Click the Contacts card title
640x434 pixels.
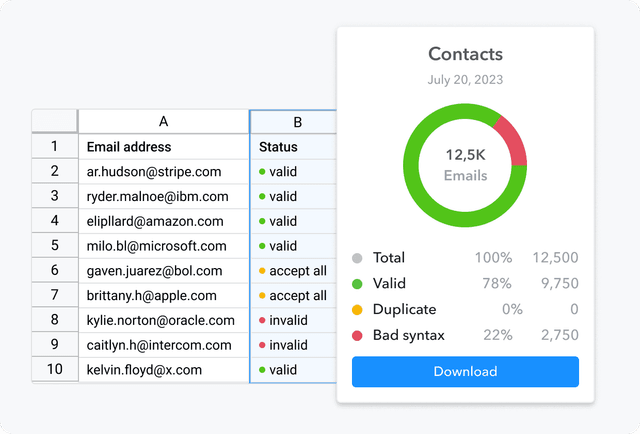(465, 54)
